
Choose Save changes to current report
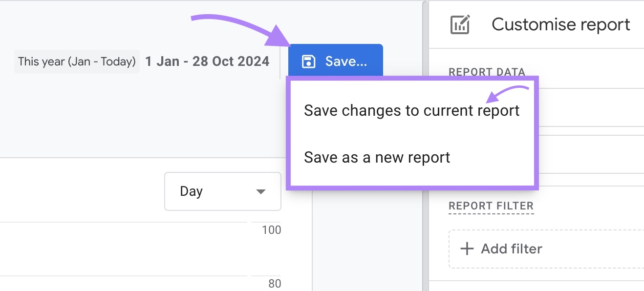(x=412, y=110)
